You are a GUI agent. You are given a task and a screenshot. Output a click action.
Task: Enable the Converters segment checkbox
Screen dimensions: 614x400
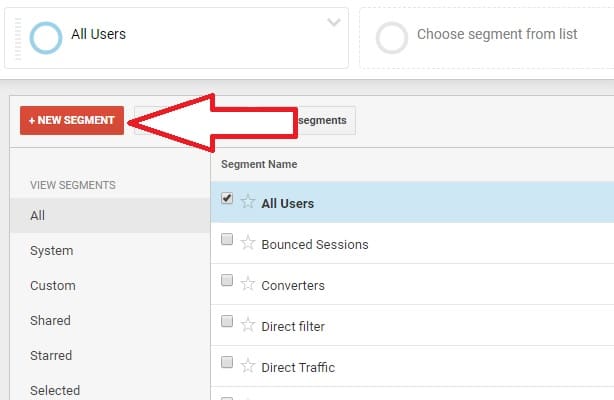(227, 280)
